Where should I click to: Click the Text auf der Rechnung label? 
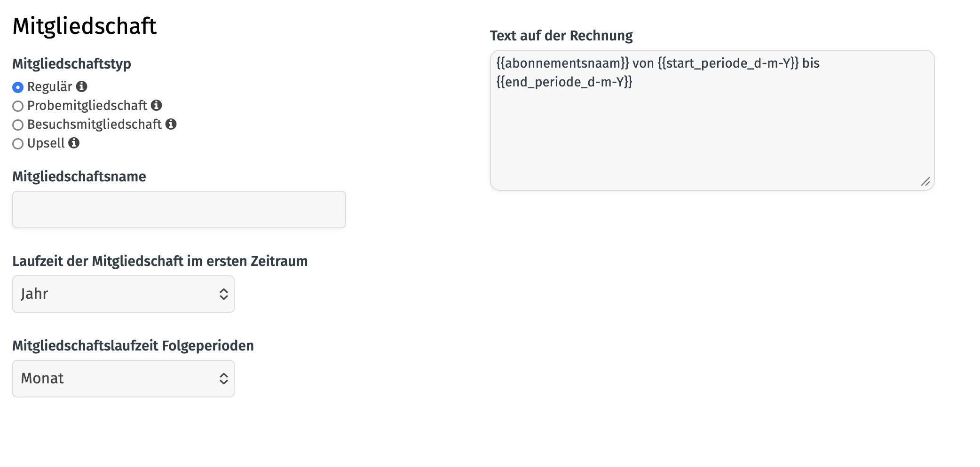(561, 36)
